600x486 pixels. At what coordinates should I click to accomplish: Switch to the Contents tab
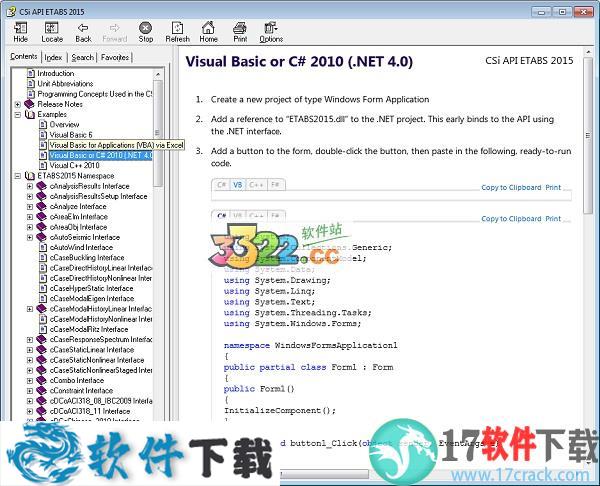(24, 57)
